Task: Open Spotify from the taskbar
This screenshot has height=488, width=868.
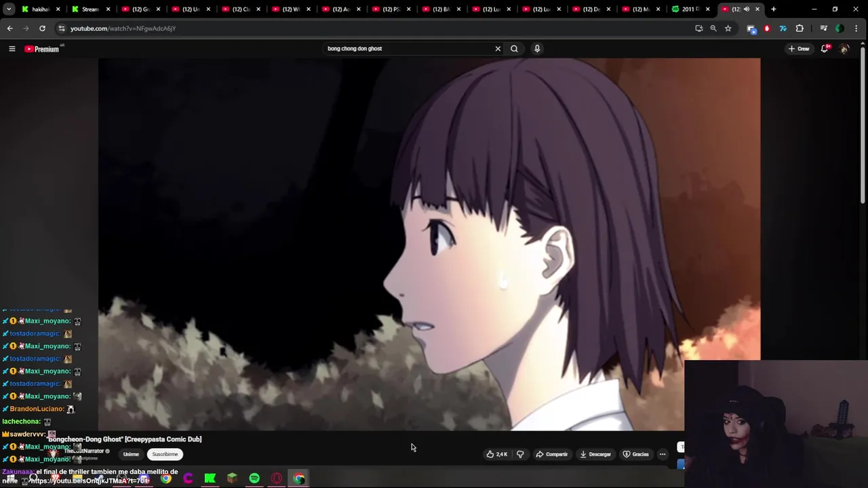Action: [x=254, y=479]
